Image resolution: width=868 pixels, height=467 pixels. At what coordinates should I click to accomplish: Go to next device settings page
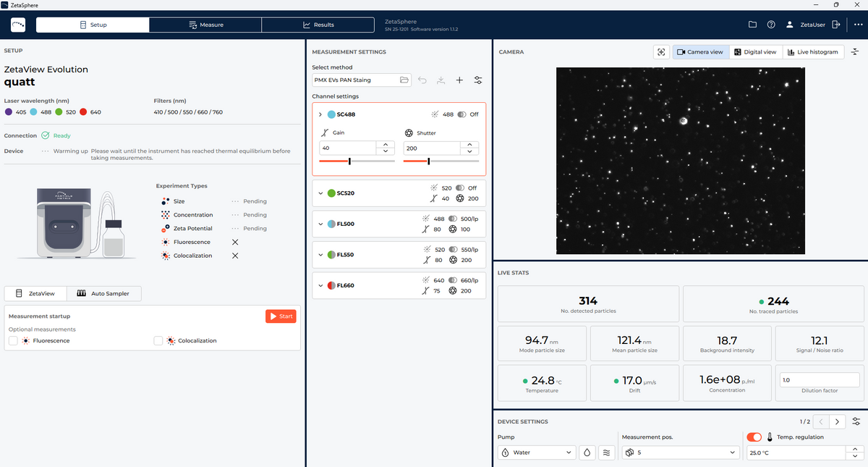838,421
